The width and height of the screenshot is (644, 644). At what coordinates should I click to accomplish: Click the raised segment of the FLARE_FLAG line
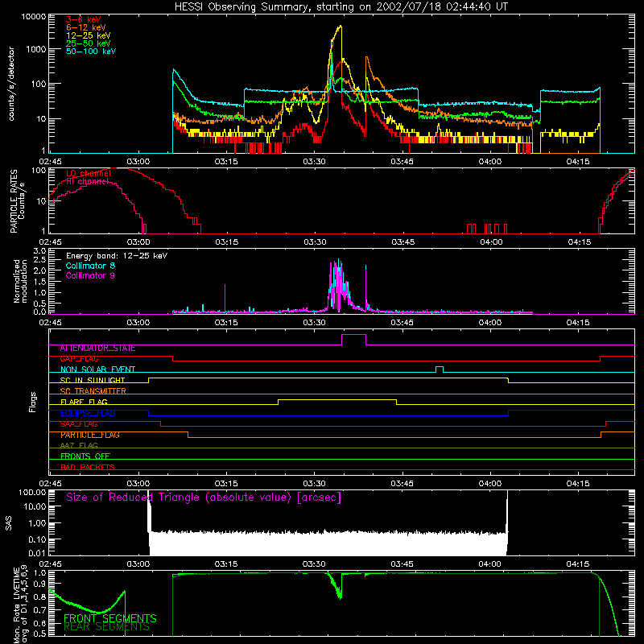[x=337, y=399]
